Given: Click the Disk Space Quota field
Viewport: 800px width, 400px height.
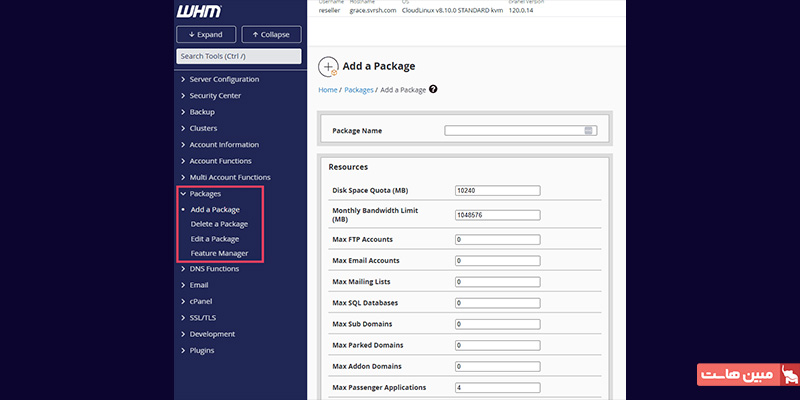Looking at the screenshot, I should click(496, 190).
